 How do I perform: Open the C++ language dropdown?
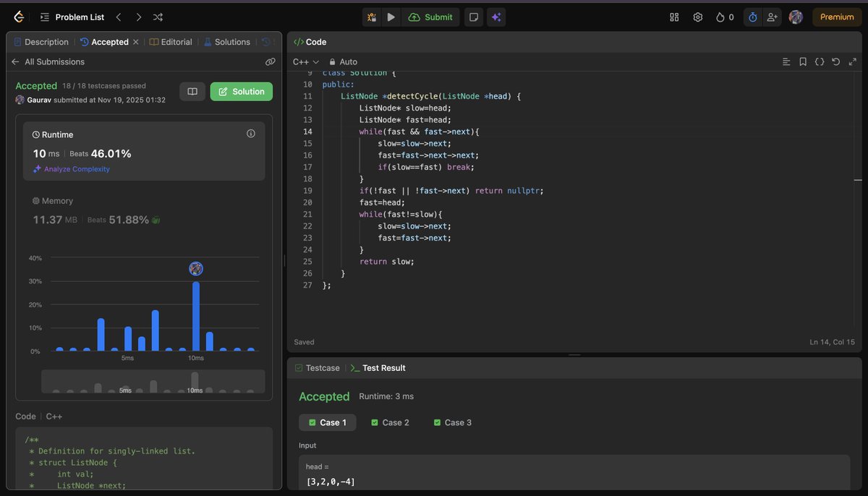306,62
